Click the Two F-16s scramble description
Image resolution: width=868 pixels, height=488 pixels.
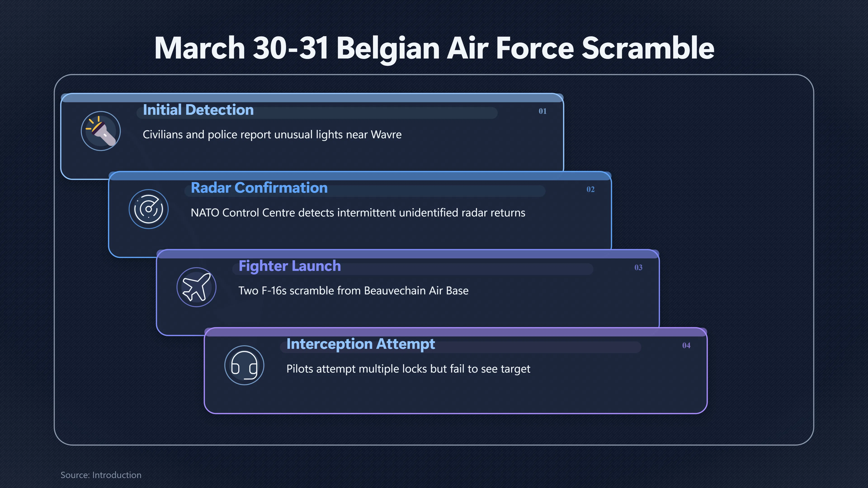pyautogui.click(x=354, y=291)
